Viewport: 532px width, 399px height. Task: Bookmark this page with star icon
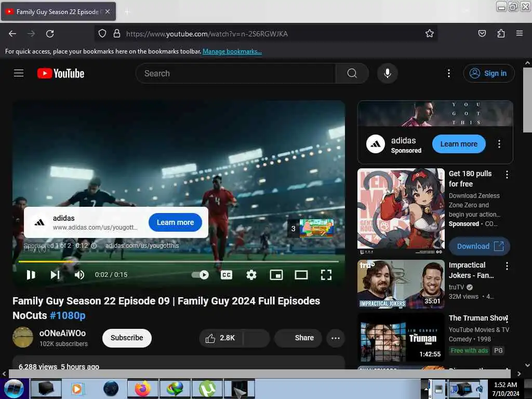click(430, 34)
